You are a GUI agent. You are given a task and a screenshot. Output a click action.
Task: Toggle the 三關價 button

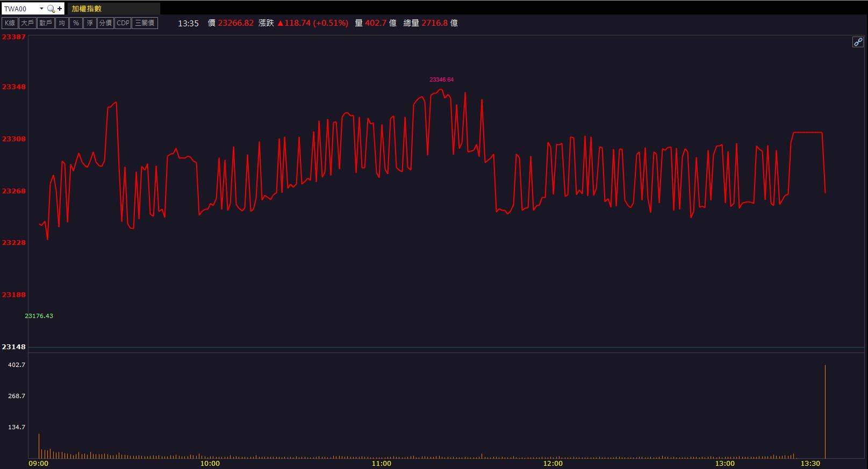tap(145, 23)
